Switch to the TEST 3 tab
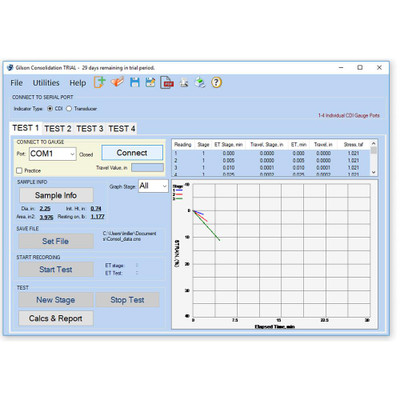 pos(90,129)
